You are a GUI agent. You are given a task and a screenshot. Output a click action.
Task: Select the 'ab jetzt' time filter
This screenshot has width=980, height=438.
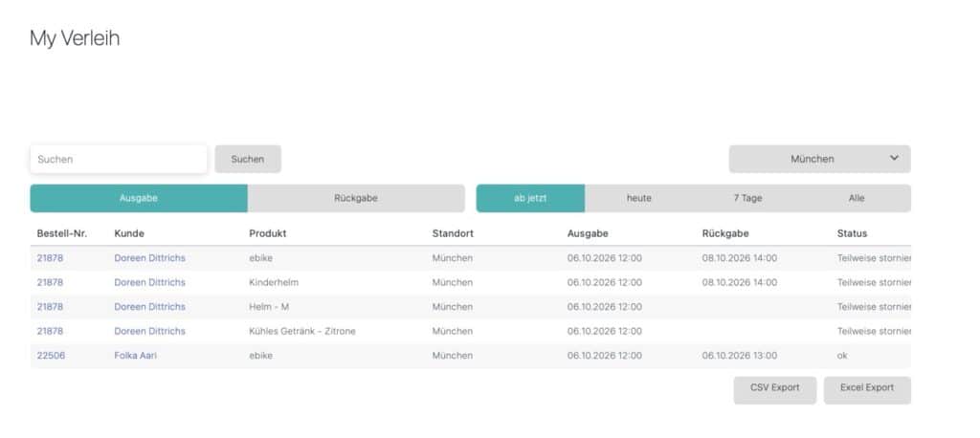[530, 198]
